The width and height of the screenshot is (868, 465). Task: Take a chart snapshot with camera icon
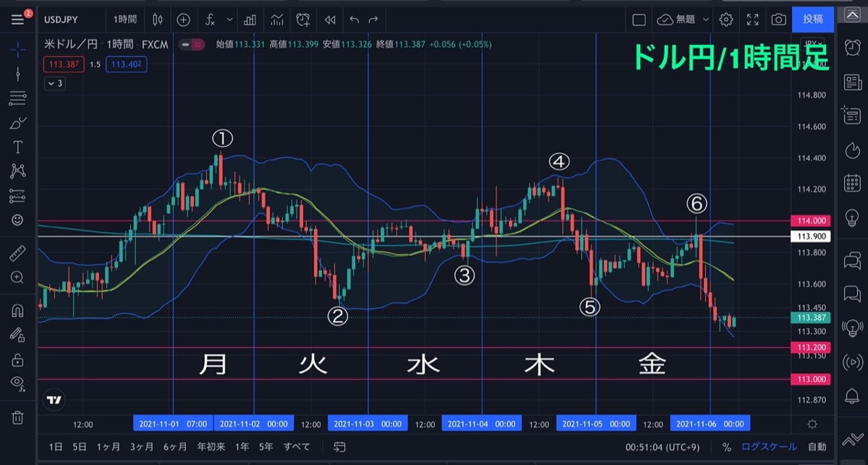[x=778, y=20]
